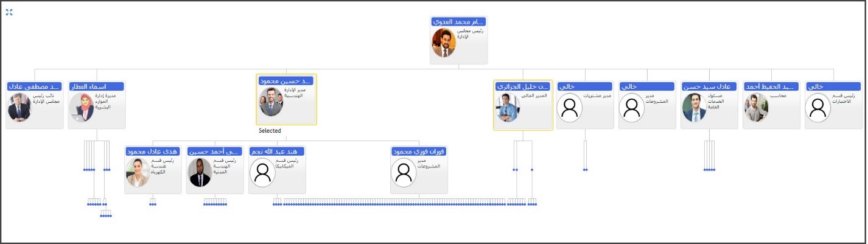The width and height of the screenshot is (868, 244).
Task: Click the عبد الحفيظ أحمد accountant photo
Action: 757,108
